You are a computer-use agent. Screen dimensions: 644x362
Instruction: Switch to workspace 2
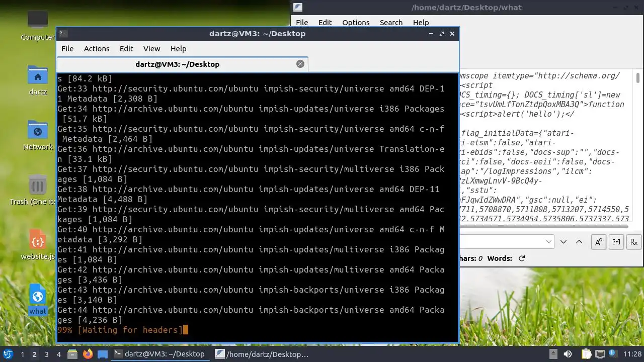(x=34, y=354)
